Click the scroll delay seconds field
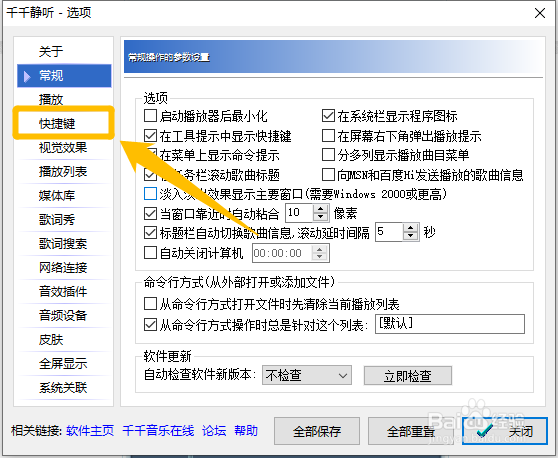Screen dimensions: 558x458 coord(389,232)
